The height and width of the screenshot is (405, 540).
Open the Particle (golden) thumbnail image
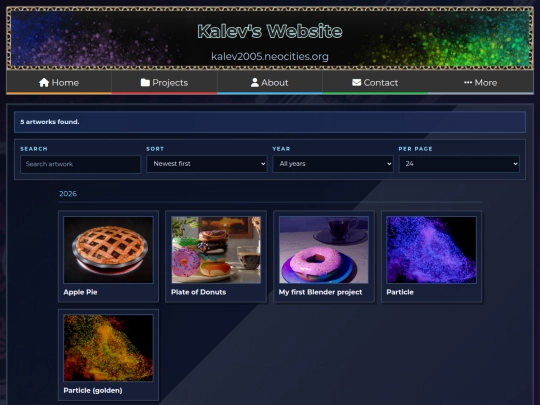108,348
